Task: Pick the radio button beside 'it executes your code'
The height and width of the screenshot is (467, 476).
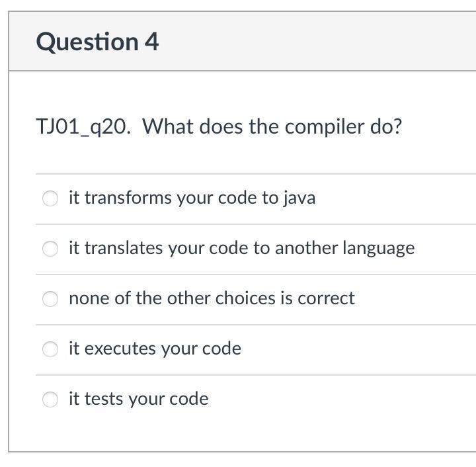Action: pos(50,349)
